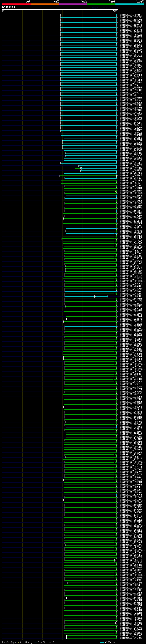Select subject label UniRef100_A5ANS5
The height and width of the screenshot is (644, 146).
[x=131, y=27]
